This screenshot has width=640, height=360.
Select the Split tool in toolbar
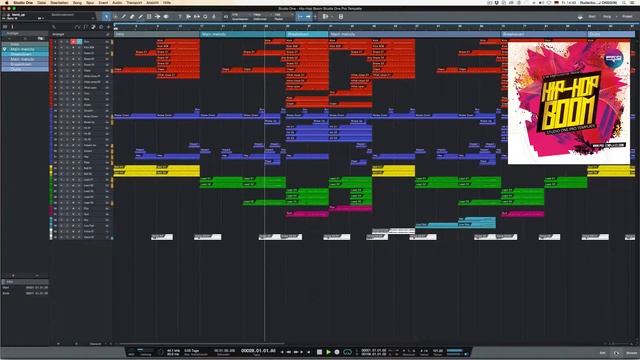click(124, 17)
